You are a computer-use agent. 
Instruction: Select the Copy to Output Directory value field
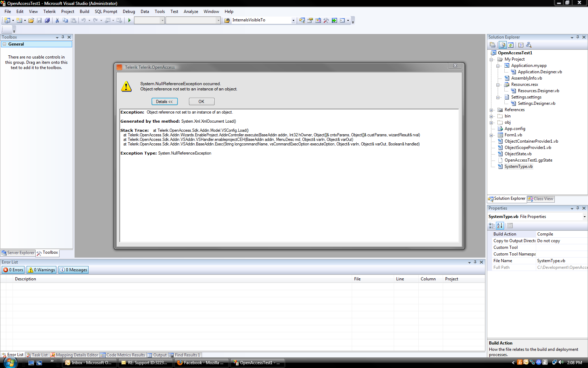click(562, 241)
